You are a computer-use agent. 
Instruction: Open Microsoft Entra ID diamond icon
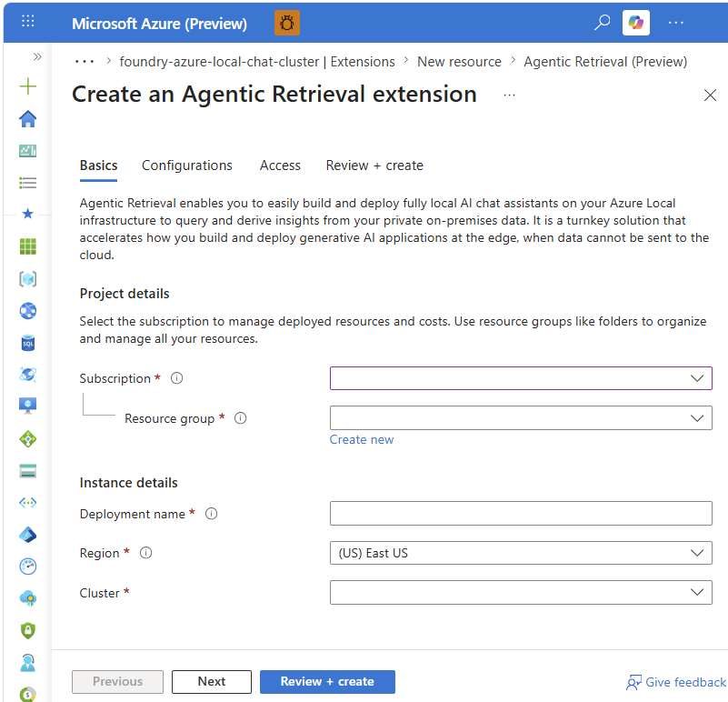28,535
